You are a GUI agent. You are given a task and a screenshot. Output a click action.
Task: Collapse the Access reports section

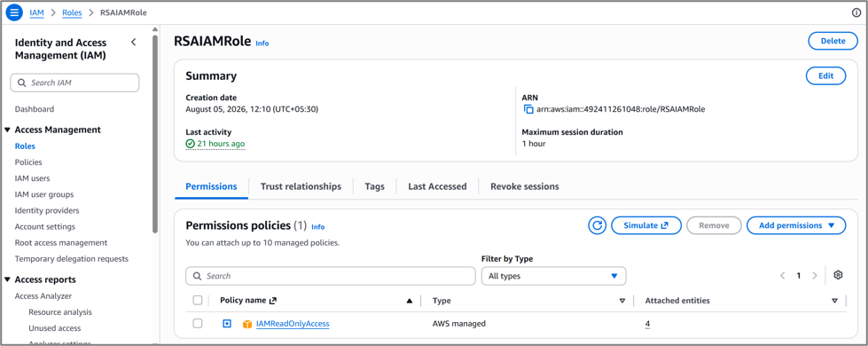tap(8, 279)
